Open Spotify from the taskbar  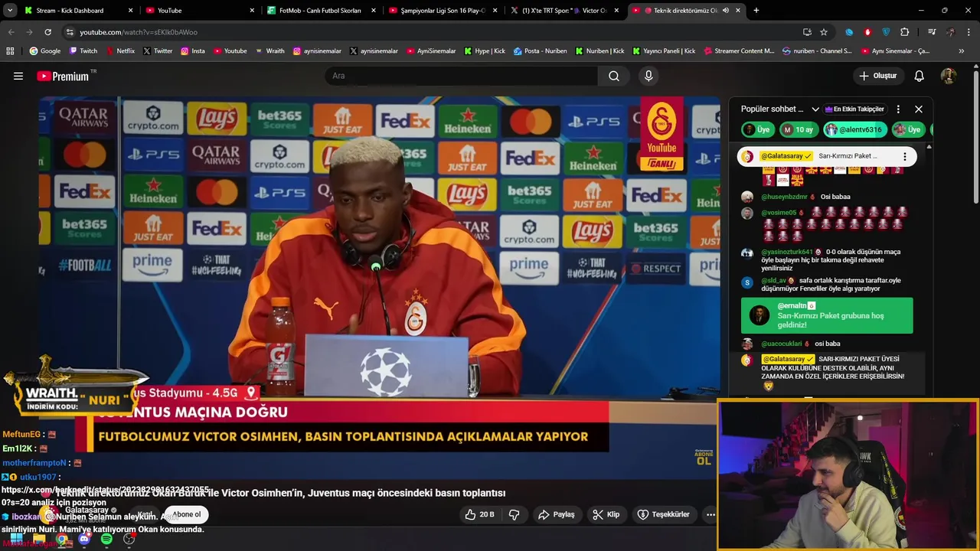coord(106,540)
